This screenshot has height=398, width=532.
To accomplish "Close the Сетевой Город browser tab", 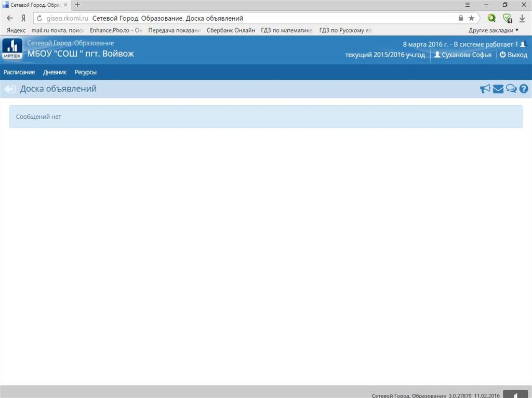I will point(65,5).
